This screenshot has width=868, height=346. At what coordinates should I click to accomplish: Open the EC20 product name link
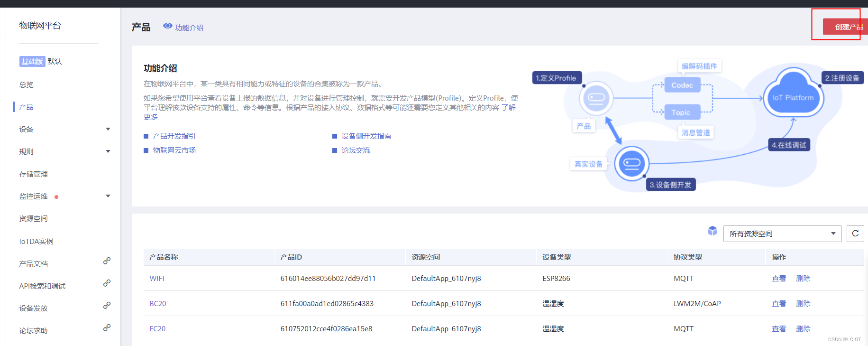click(x=158, y=328)
